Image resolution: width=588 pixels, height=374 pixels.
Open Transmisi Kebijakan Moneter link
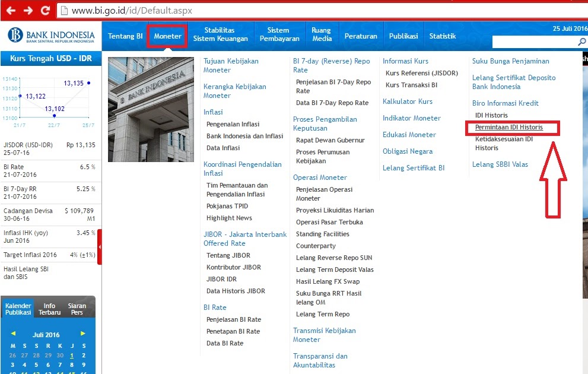tap(325, 335)
